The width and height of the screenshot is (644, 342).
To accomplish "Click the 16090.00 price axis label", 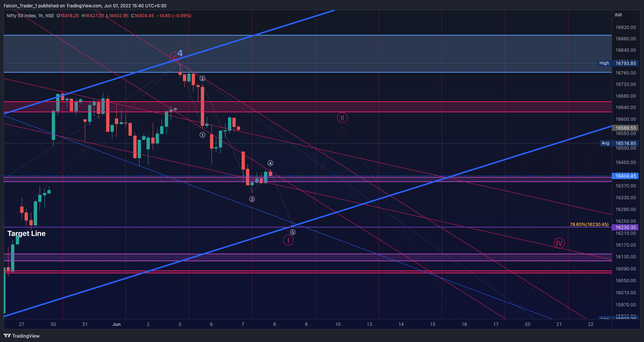I will 626,269.
